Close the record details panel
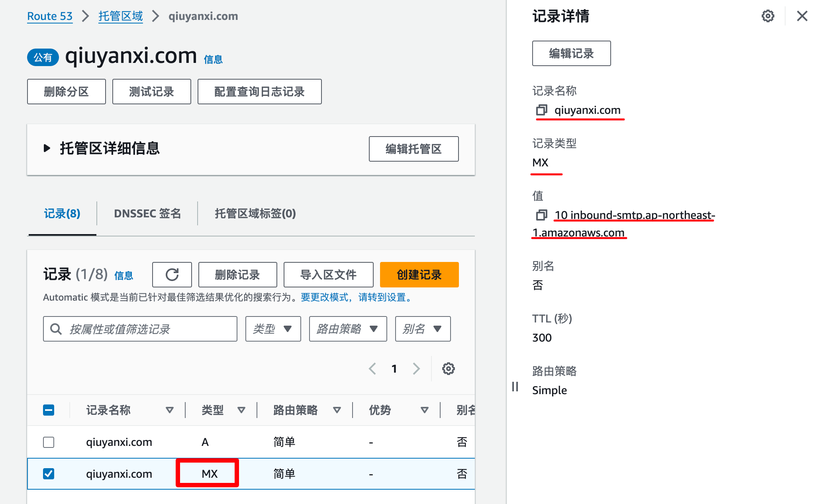The width and height of the screenshot is (823, 504). pyautogui.click(x=802, y=16)
